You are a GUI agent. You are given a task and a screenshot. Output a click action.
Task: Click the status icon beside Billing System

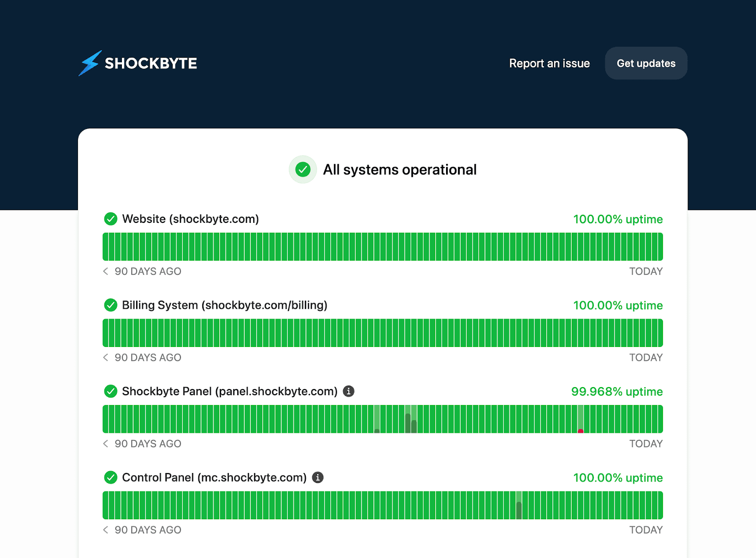pyautogui.click(x=111, y=305)
